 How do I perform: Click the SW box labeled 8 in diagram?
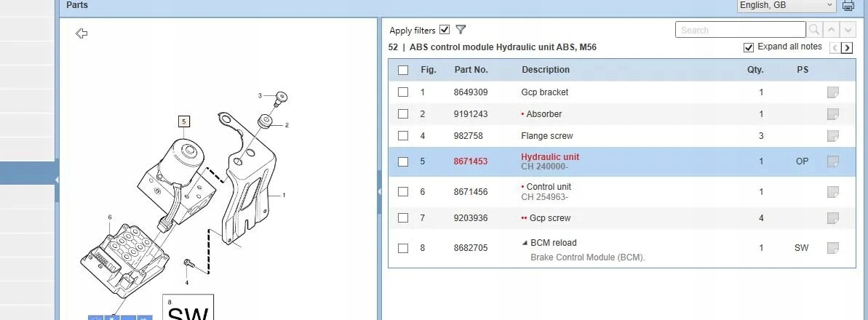tap(188, 308)
